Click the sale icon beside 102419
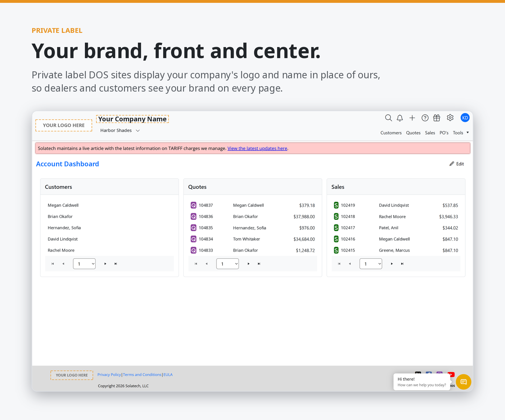Image resolution: width=505 pixels, height=420 pixels. [x=336, y=205]
